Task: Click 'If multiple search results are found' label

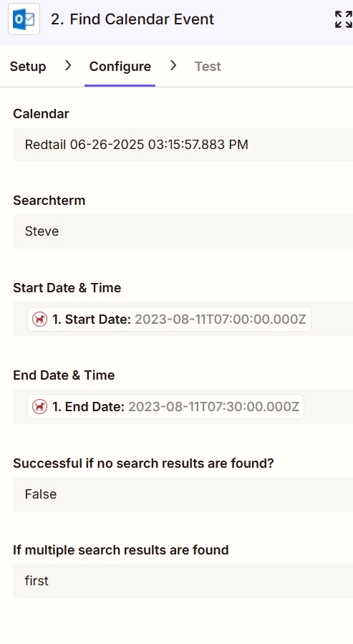Action: 121,550
